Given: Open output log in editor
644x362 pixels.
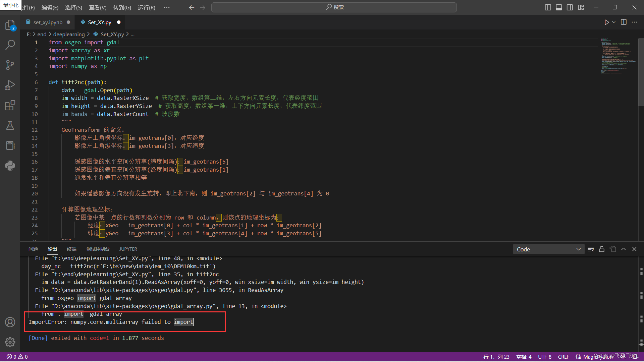Looking at the screenshot, I should pyautogui.click(x=613, y=249).
